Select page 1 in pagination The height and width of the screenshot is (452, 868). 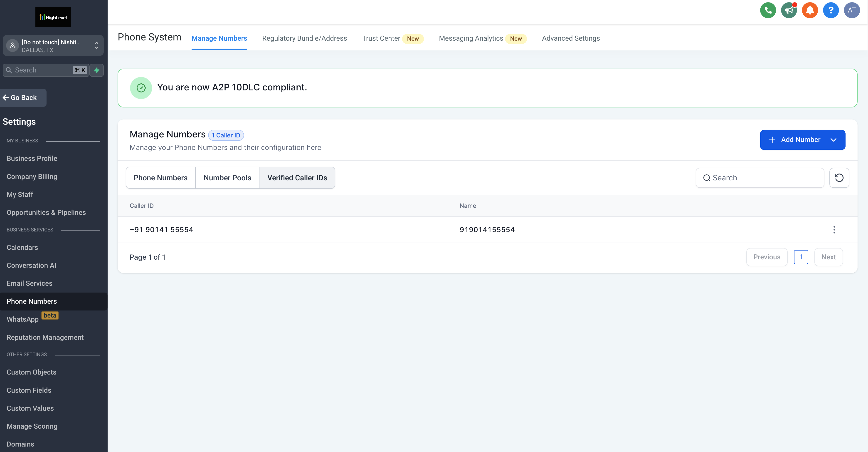coord(801,257)
